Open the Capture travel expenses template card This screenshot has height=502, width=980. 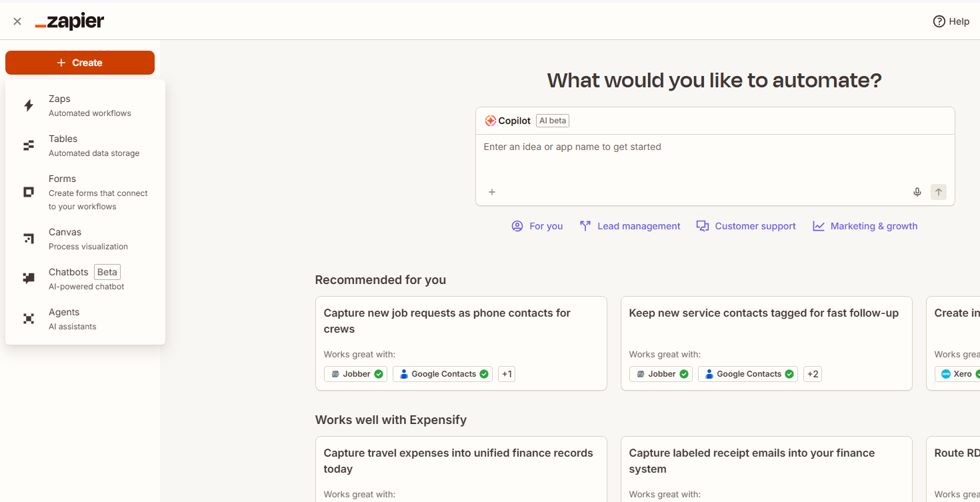pos(461,461)
